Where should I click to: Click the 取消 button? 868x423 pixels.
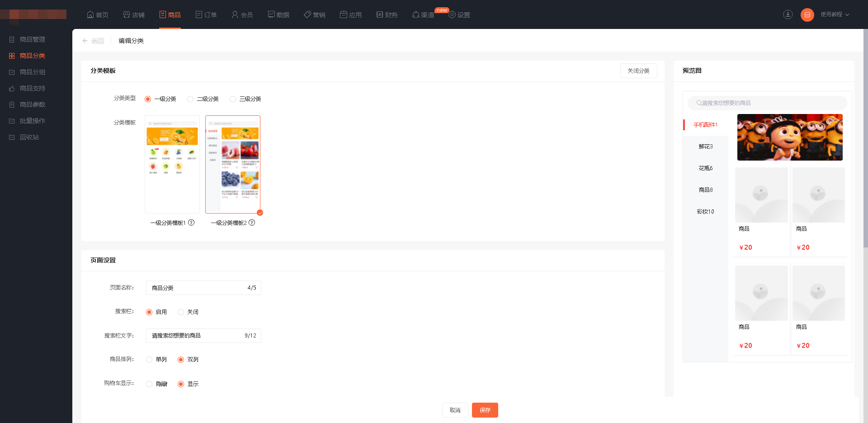point(455,410)
